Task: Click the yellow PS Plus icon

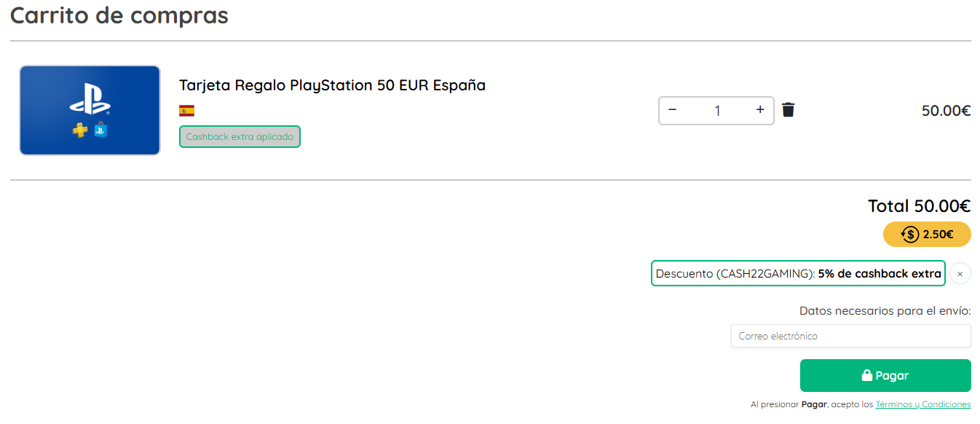Action: pyautogui.click(x=79, y=130)
